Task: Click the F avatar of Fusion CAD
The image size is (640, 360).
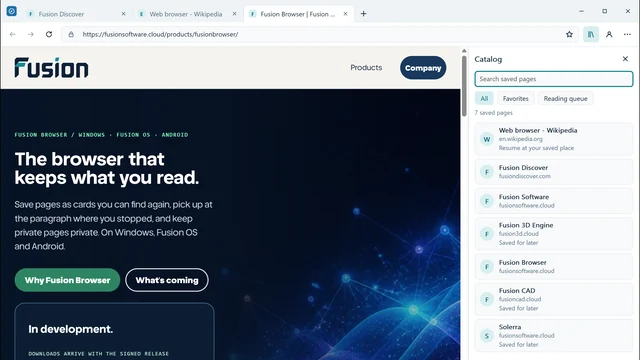Action: 487,300
